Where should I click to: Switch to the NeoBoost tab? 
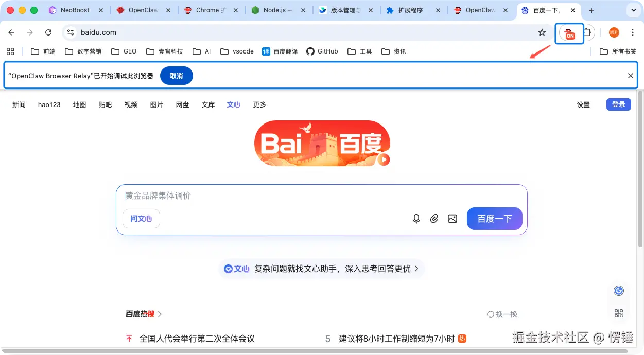(75, 10)
